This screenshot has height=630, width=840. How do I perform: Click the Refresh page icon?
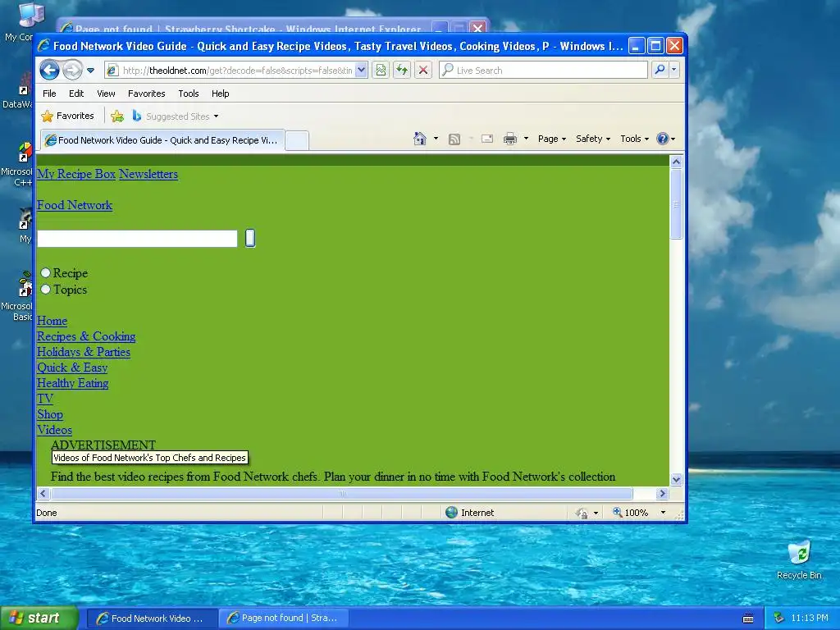[402, 71]
